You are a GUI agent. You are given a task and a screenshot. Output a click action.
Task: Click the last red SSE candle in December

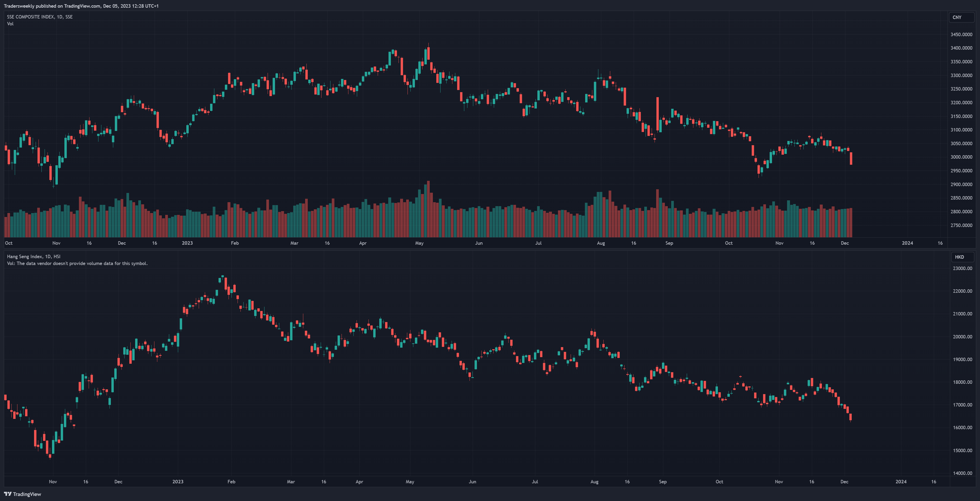(x=851, y=159)
